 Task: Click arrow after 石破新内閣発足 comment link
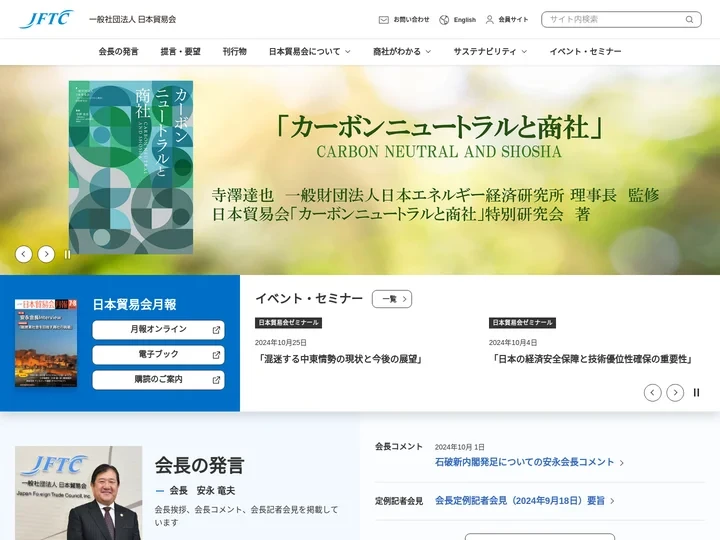point(622,463)
